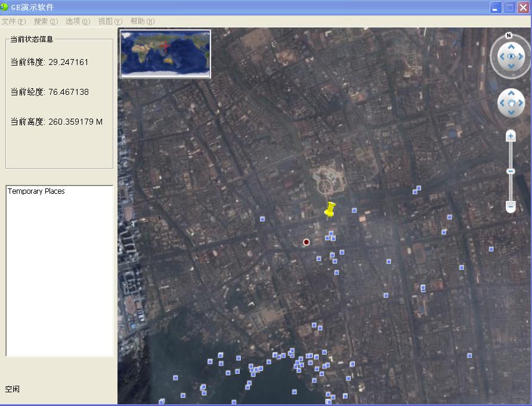This screenshot has width=532, height=406.
Task: Open the 搜索 menu
Action: click(46, 21)
